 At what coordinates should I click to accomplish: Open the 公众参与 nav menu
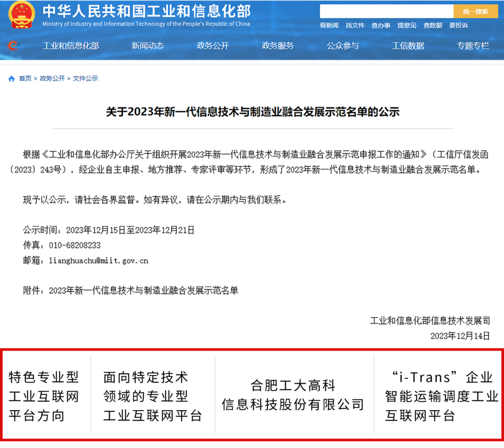(343, 46)
